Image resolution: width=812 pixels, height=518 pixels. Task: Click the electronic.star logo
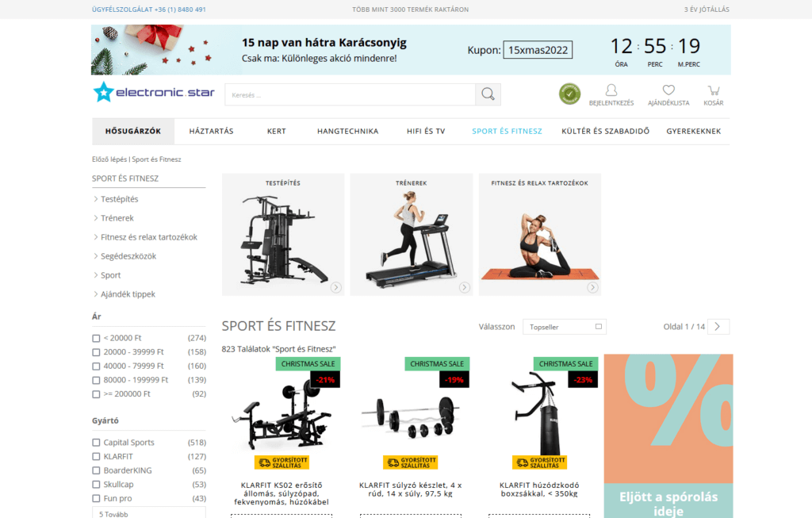(x=154, y=92)
